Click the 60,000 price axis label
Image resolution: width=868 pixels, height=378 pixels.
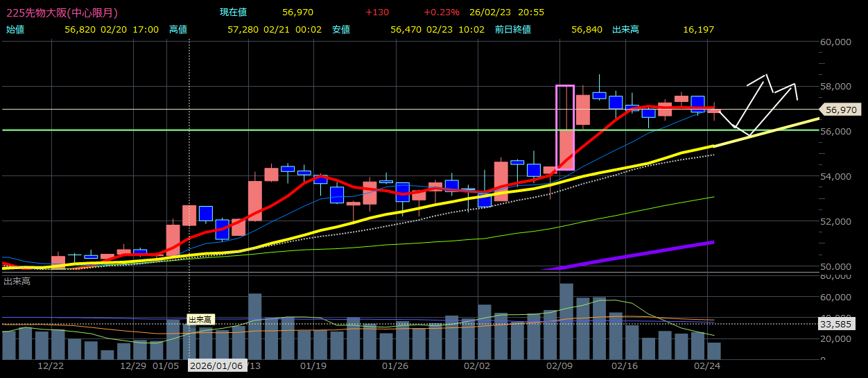[835, 42]
